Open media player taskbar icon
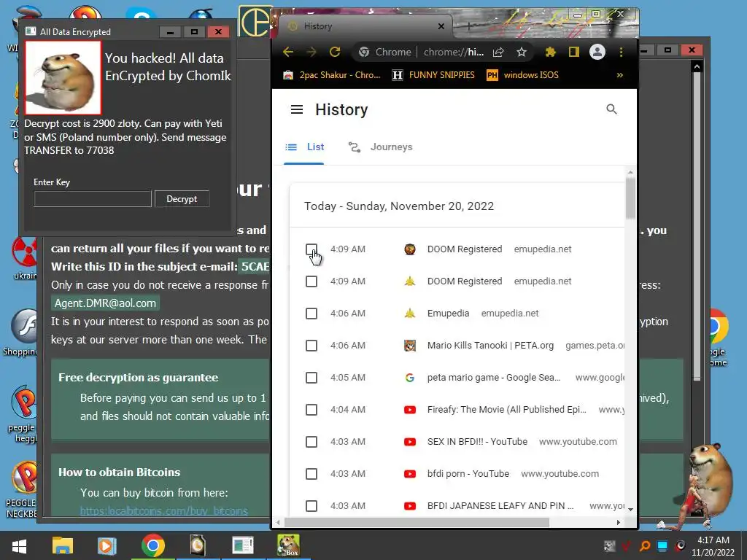 pos(107,545)
